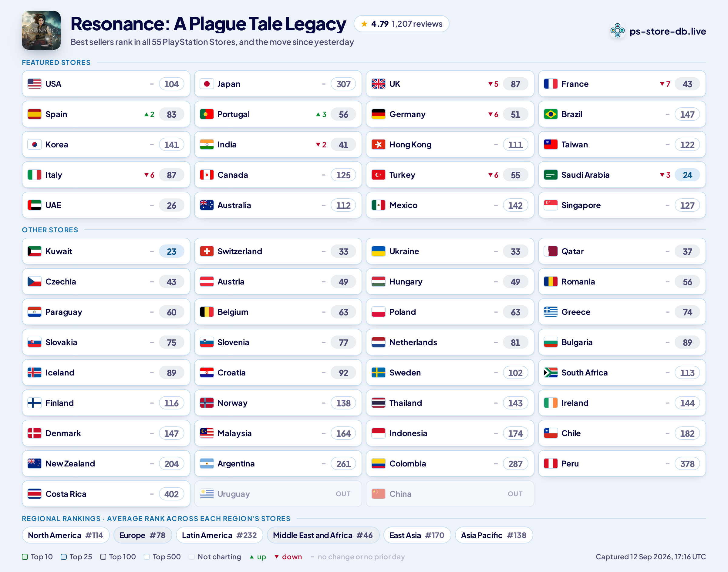Image resolution: width=728 pixels, height=572 pixels.
Task: Click the Resonance game cover thumbnail
Action: [41, 30]
